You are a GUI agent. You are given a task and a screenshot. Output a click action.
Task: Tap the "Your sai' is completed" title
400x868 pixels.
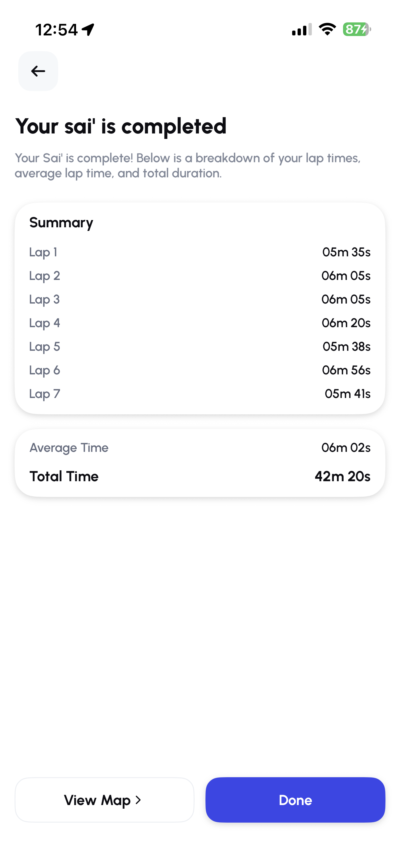tap(120, 127)
